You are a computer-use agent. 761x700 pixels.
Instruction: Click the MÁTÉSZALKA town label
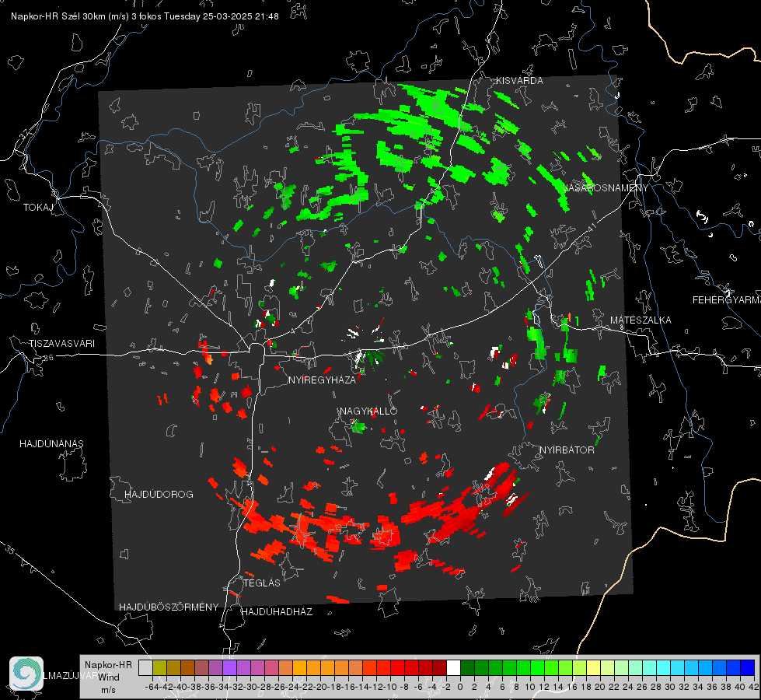pos(641,320)
